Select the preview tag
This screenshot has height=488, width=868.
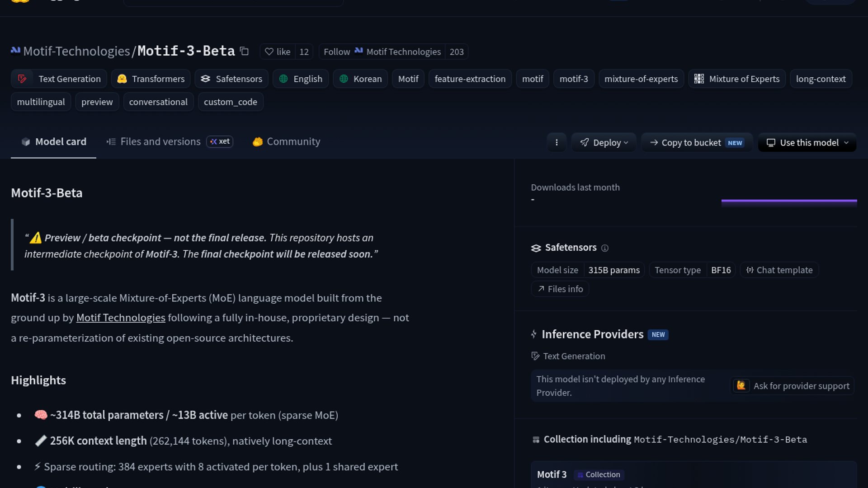pyautogui.click(x=97, y=102)
